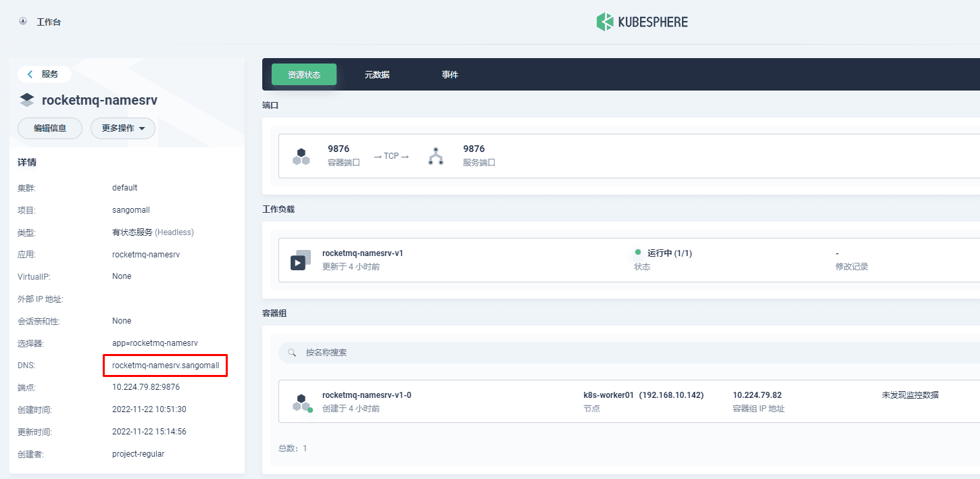The image size is (980, 479).
Task: Click the service port network icon
Action: point(436,156)
